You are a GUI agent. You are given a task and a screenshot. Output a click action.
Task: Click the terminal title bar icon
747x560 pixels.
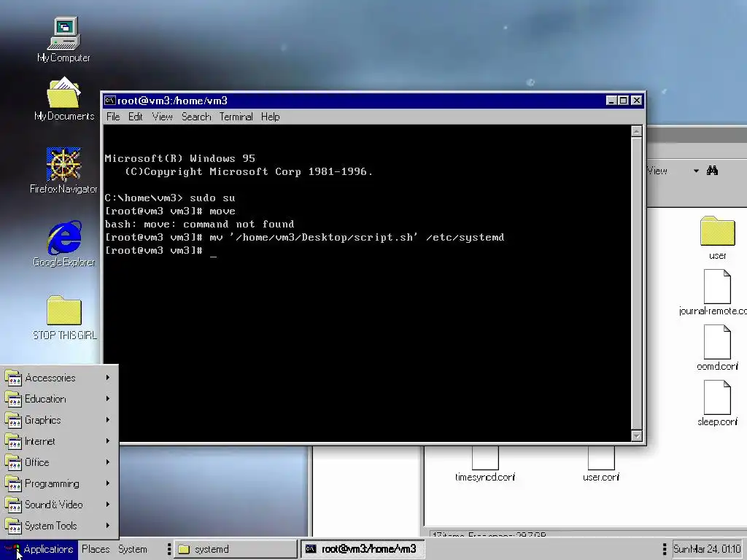point(110,101)
